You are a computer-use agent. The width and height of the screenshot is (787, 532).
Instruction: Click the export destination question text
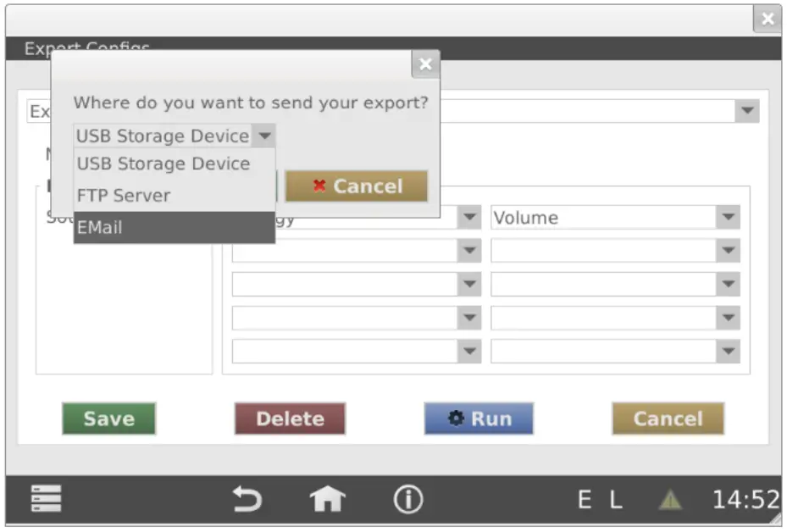251,103
